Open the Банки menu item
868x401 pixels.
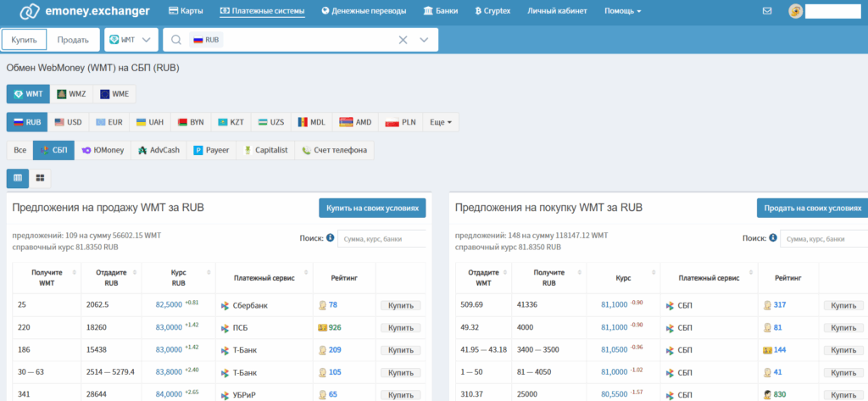[441, 11]
